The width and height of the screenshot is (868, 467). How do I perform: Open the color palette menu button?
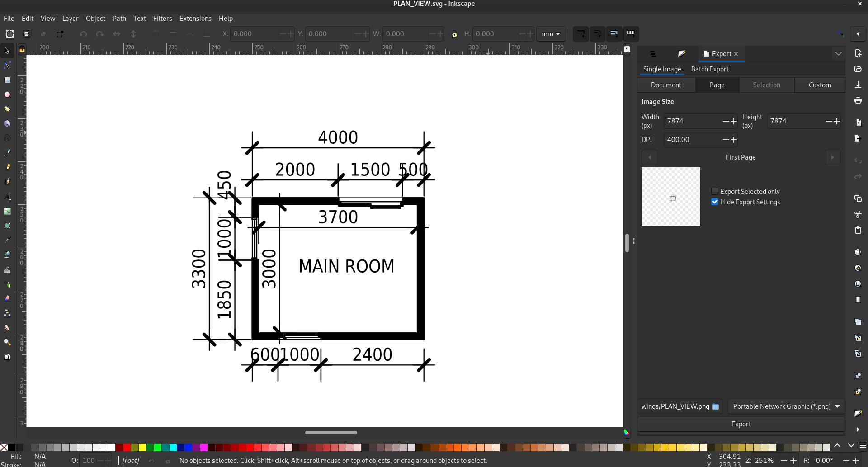[x=863, y=446]
